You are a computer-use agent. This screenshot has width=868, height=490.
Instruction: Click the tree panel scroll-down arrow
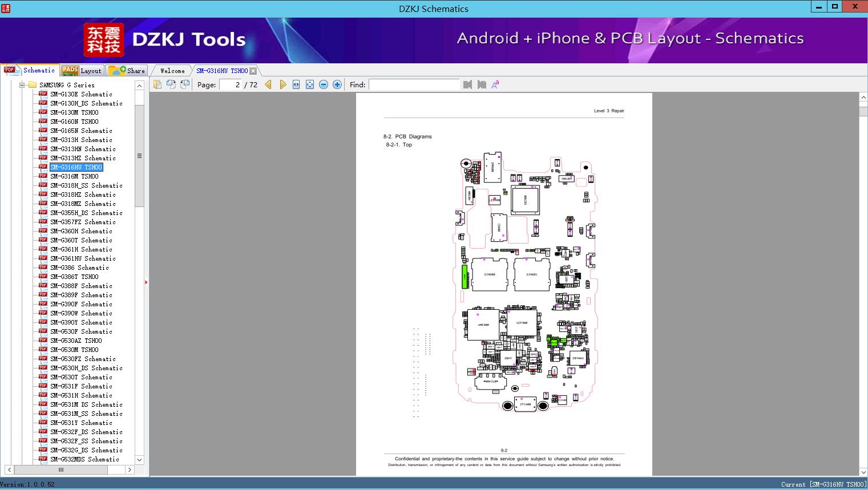[139, 460]
